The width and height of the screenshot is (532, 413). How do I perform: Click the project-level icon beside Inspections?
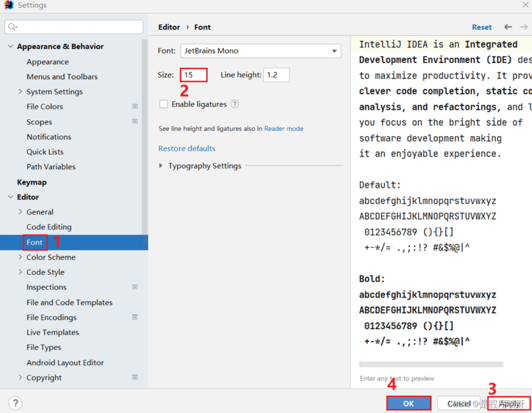coord(134,287)
